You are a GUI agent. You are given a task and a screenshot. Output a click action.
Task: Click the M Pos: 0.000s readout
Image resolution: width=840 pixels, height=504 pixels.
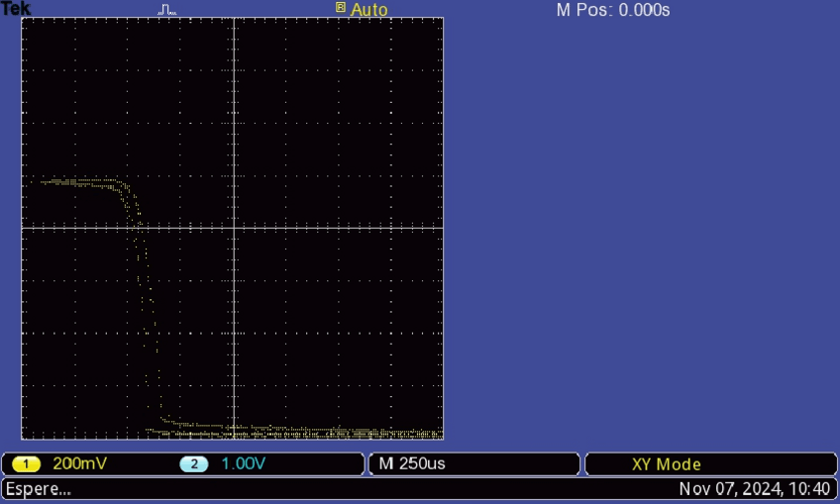613,10
